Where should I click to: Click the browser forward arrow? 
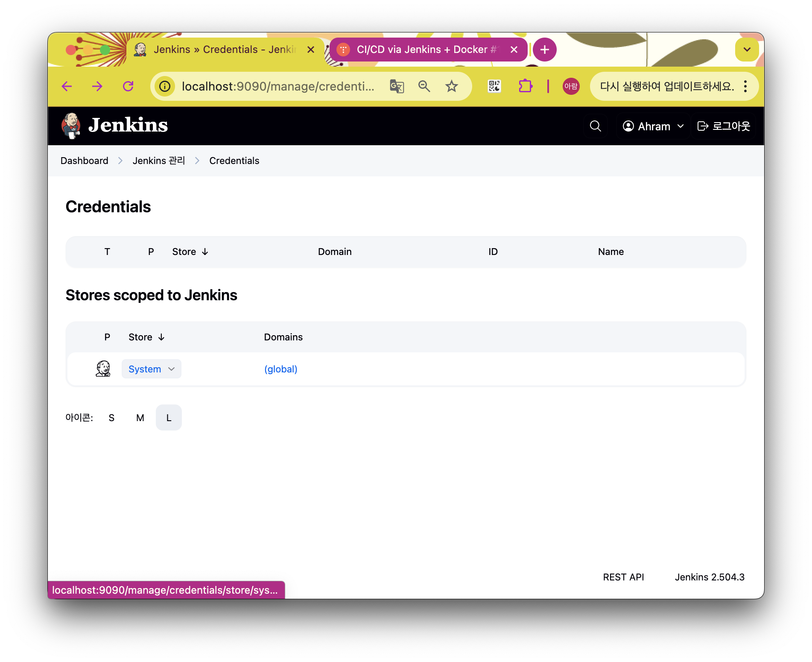97,86
